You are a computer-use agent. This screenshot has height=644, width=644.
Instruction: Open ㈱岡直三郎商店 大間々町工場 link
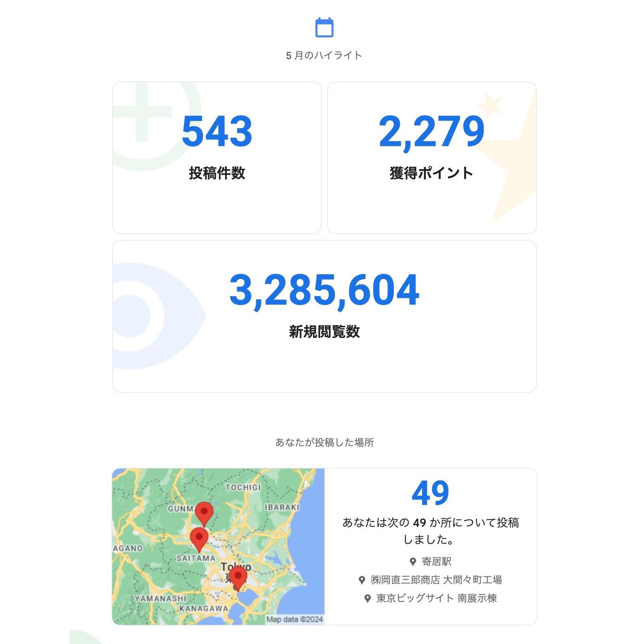click(436, 580)
